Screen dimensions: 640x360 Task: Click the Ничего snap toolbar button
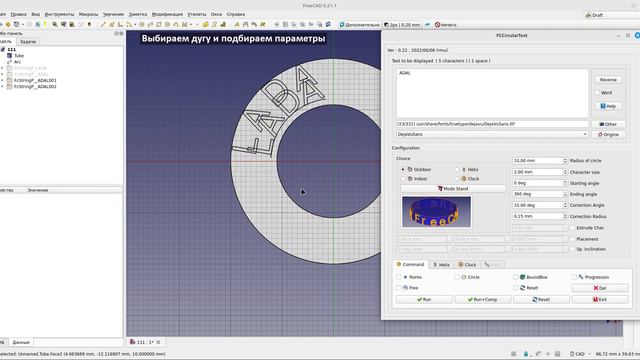(x=446, y=25)
